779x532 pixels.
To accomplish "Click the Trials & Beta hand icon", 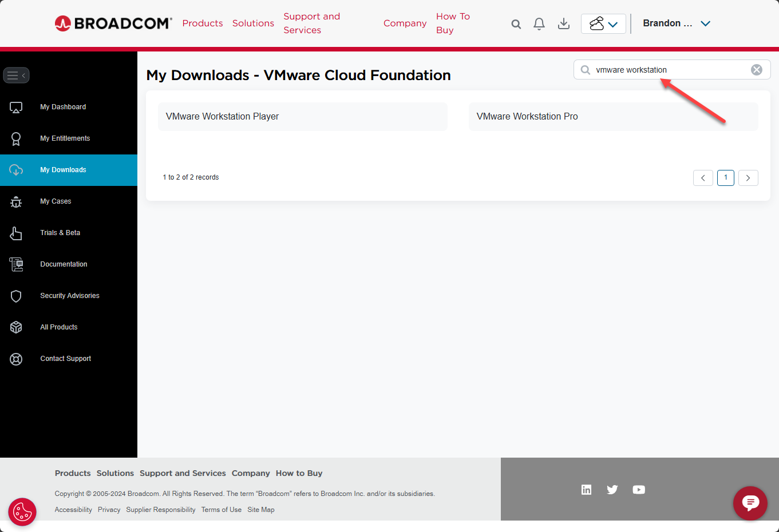I will 16,233.
